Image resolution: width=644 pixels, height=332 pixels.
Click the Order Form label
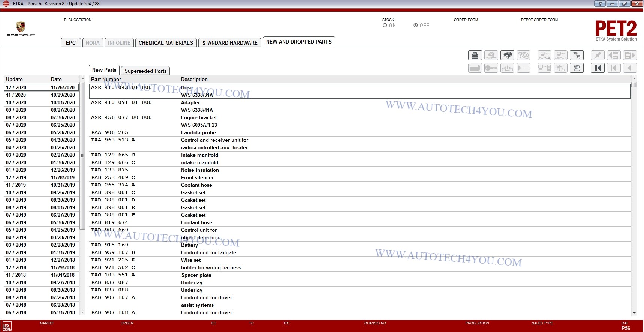tap(466, 20)
